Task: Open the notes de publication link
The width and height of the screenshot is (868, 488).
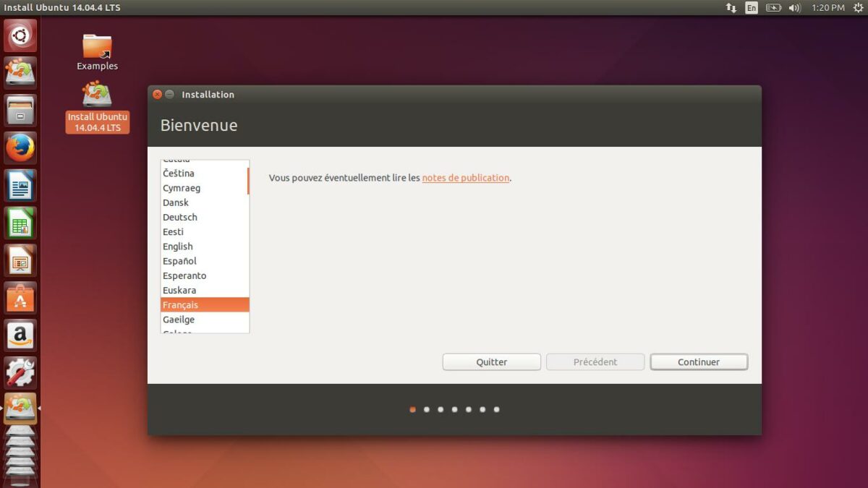Action: (x=465, y=178)
